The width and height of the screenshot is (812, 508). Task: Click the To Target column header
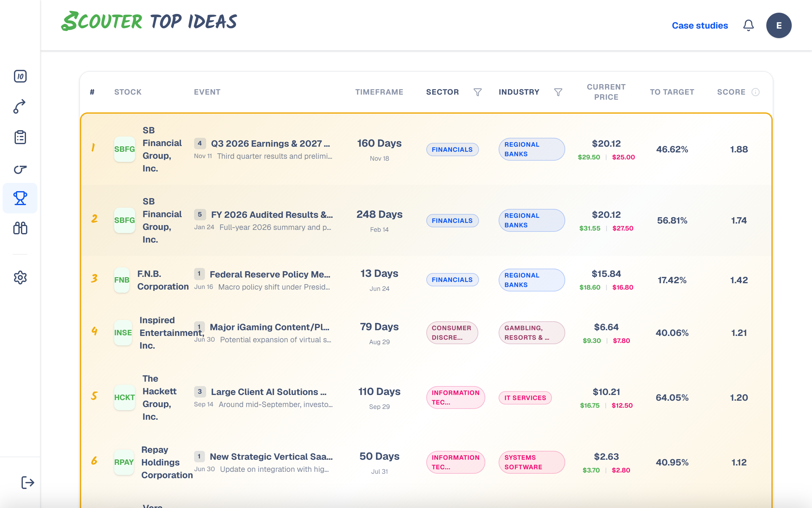672,92
